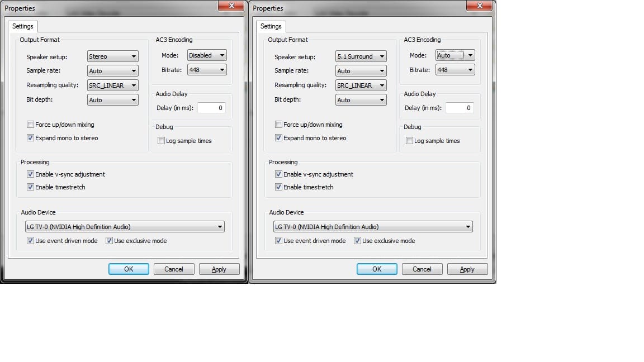Screen dimensions: 644x362
Task: Disable Enable timestretch in right dialog
Action: 279,187
